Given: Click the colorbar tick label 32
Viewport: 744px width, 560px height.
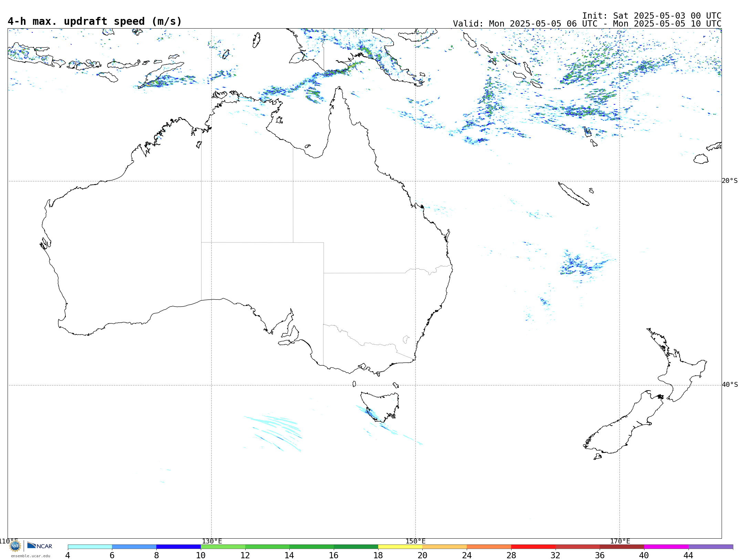Looking at the screenshot, I should point(556,555).
